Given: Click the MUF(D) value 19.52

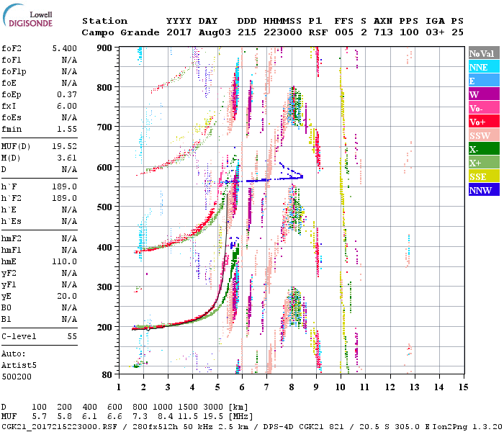Looking at the screenshot, I should point(65,146).
